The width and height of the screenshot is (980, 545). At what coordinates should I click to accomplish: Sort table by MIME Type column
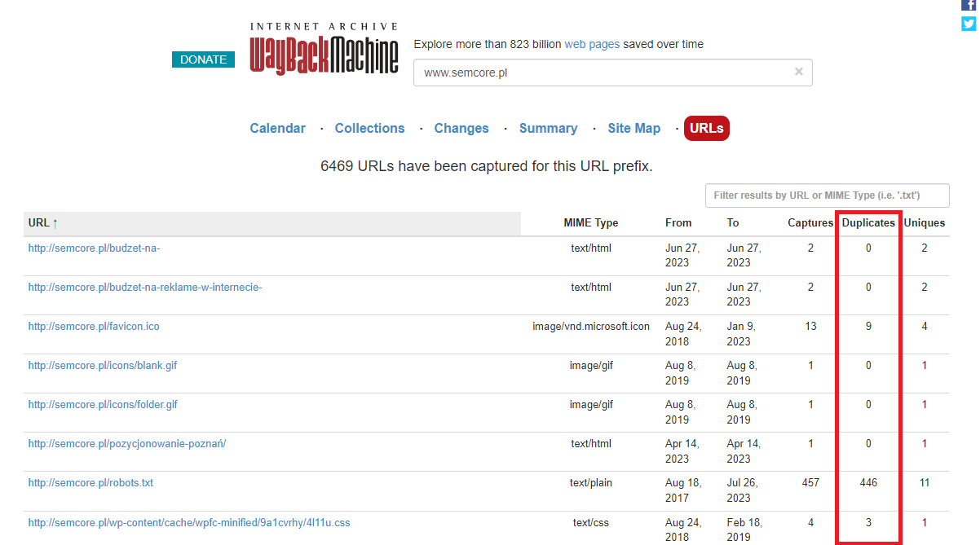[x=591, y=222]
